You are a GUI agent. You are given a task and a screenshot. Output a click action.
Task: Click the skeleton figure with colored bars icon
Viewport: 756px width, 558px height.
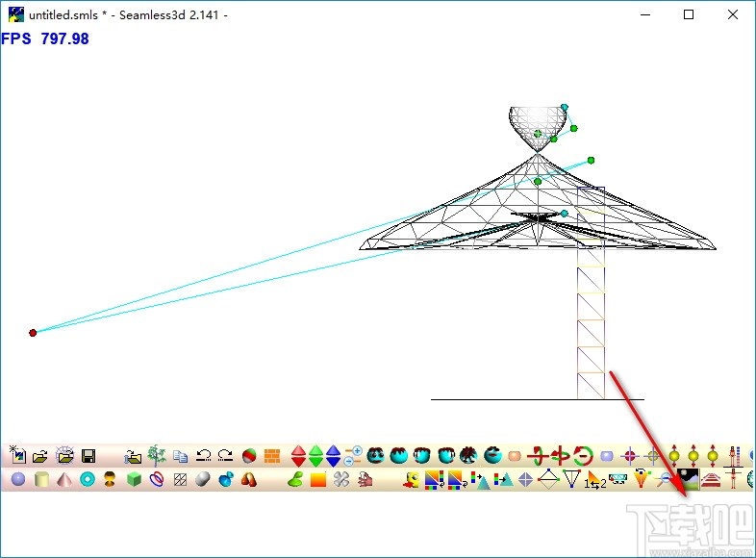tap(734, 456)
